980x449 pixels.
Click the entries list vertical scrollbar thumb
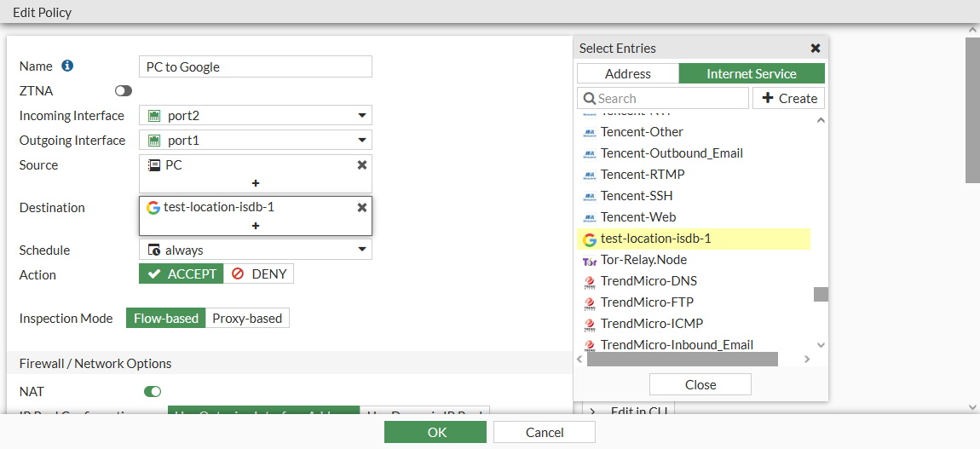[x=821, y=294]
